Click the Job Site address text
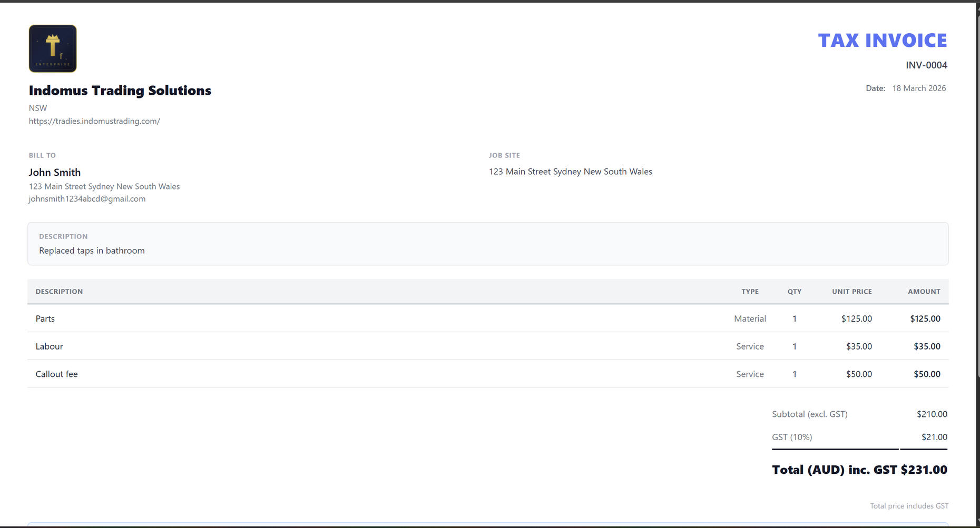 point(570,172)
